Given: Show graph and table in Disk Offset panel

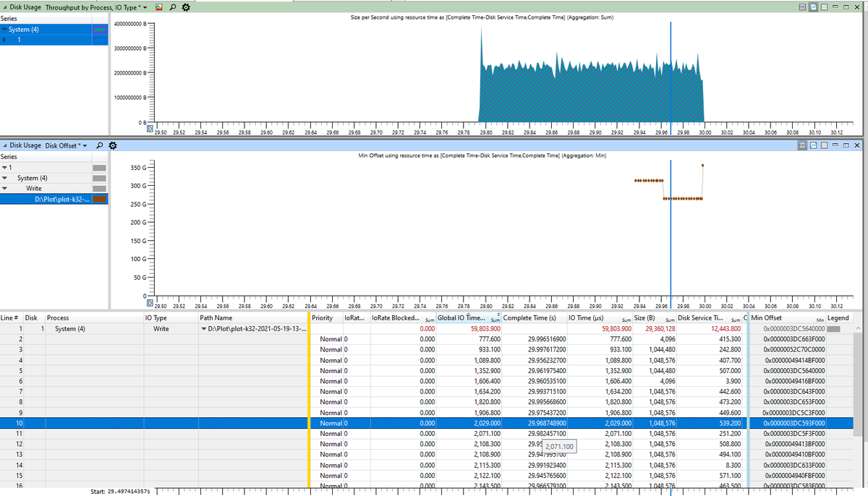Looking at the screenshot, I should (x=802, y=145).
